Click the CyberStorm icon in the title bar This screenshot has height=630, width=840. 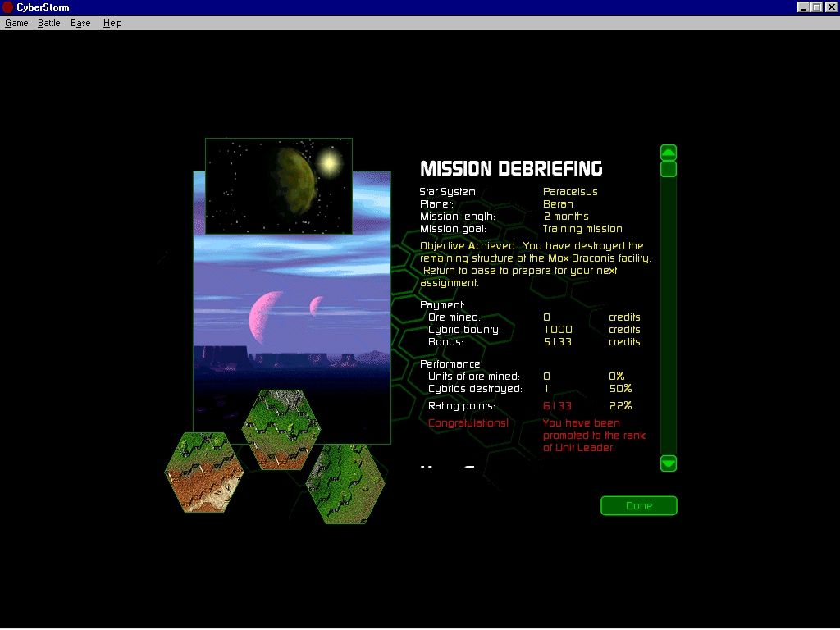tap(7, 7)
